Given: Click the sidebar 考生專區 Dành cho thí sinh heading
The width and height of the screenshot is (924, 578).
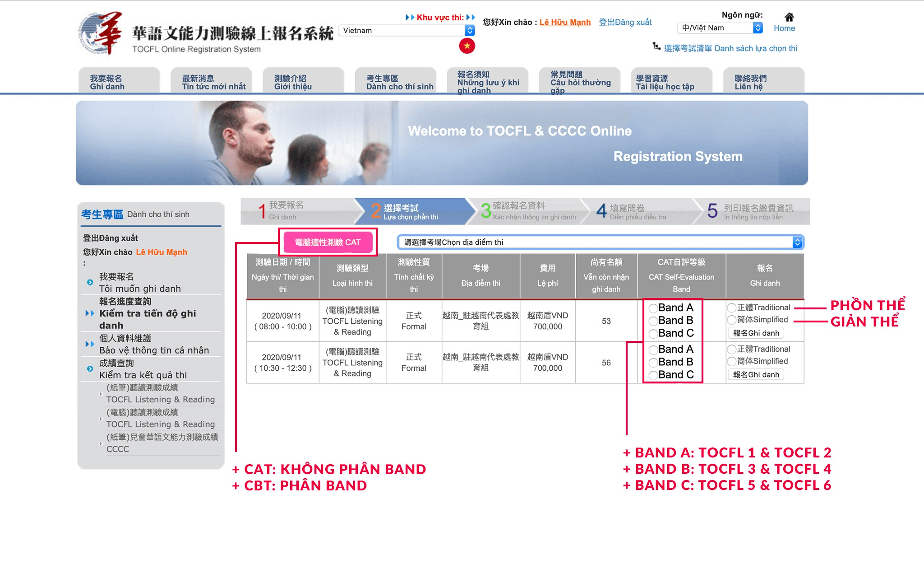Looking at the screenshot, I should 135,214.
